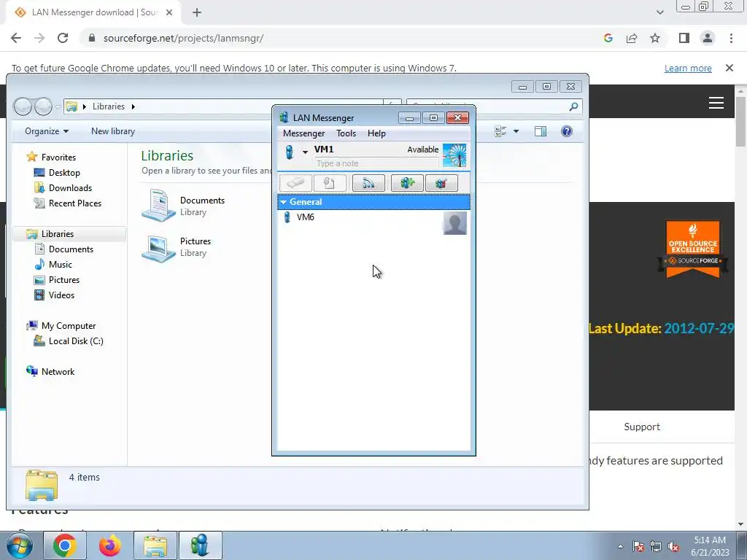Click Firefox icon in the taskbar

pyautogui.click(x=110, y=545)
